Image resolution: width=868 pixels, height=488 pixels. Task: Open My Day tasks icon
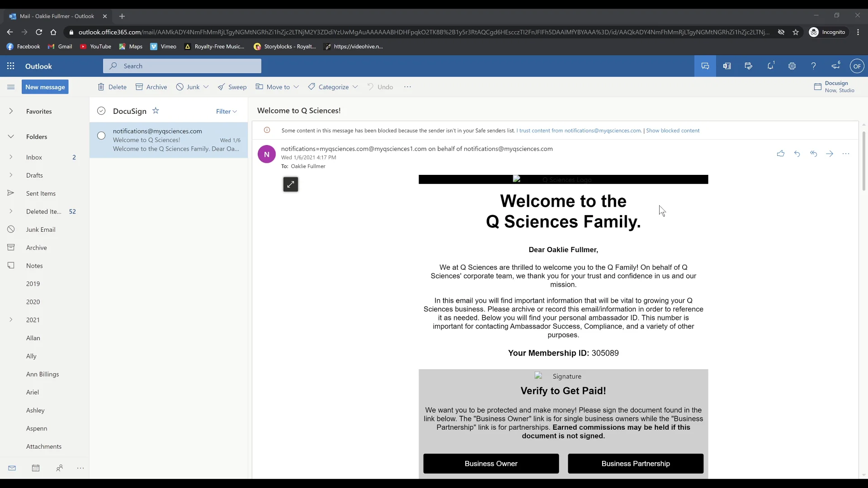click(x=749, y=66)
